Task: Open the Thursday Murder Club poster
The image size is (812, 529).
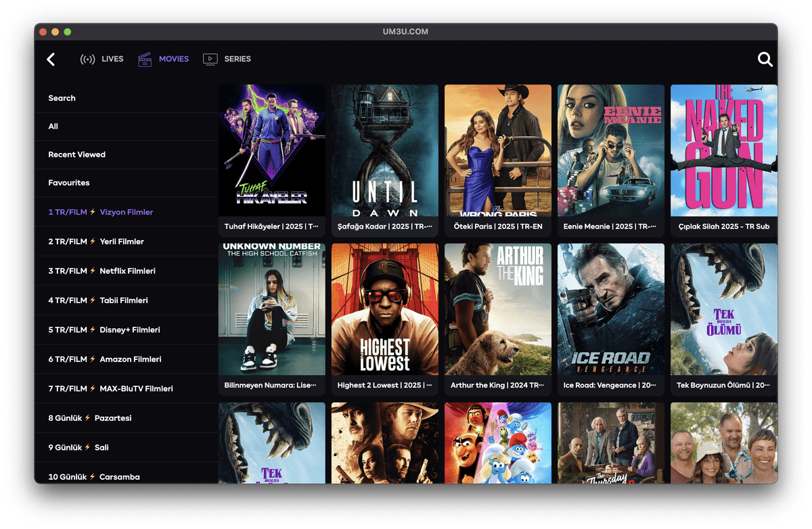Action: tap(611, 443)
